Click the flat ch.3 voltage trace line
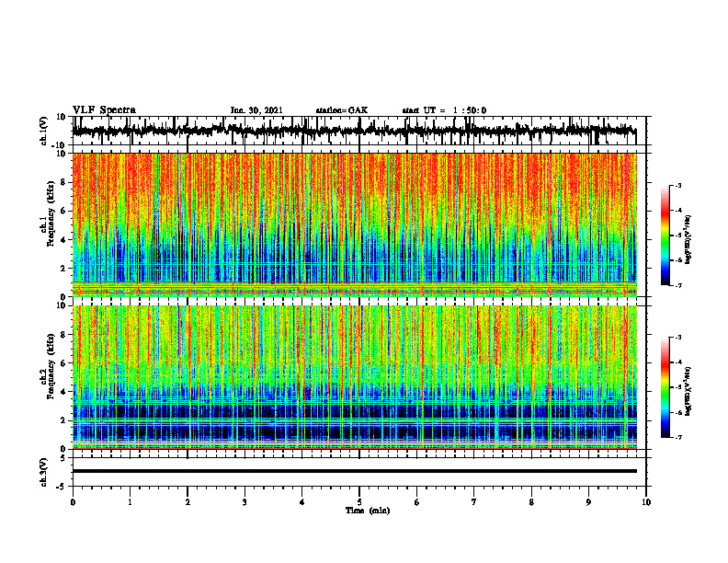The image size is (728, 563). 355,471
